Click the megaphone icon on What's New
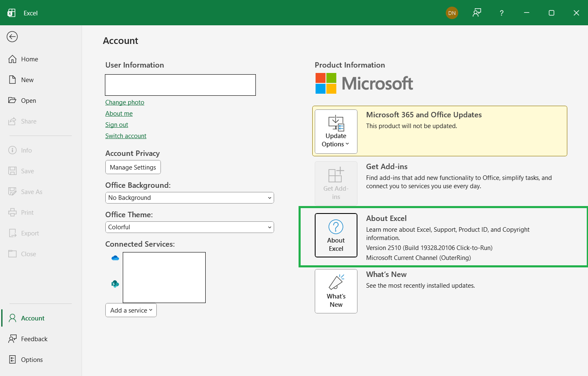Image resolution: width=588 pixels, height=376 pixels. (337, 282)
